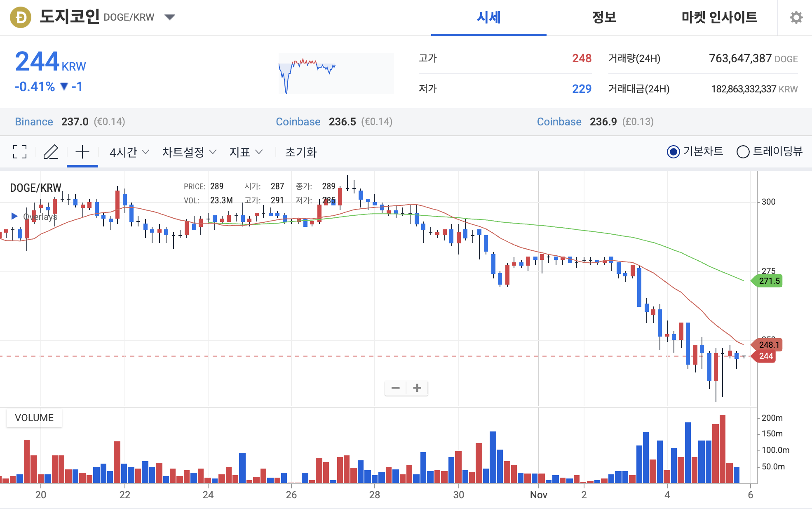Switch to the 정보 tab
This screenshot has width=812, height=509.
pyautogui.click(x=604, y=17)
